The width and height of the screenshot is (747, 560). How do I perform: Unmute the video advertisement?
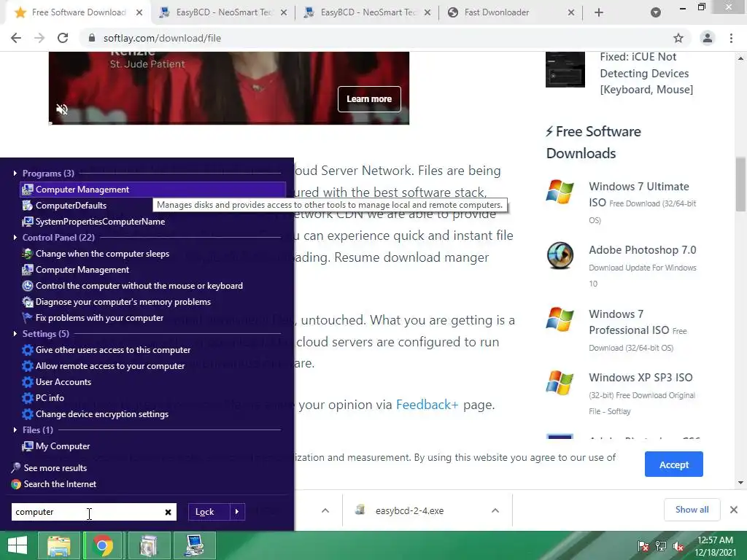[x=62, y=109]
